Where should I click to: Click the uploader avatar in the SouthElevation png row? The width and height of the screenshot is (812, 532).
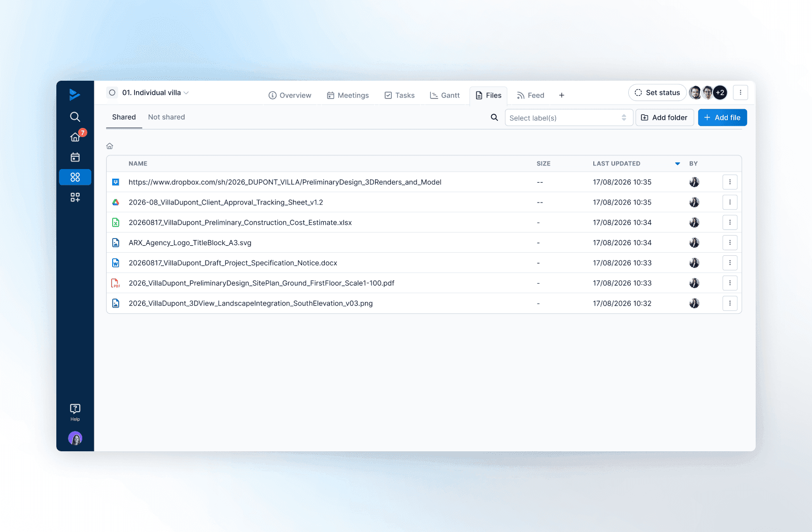tap(694, 304)
